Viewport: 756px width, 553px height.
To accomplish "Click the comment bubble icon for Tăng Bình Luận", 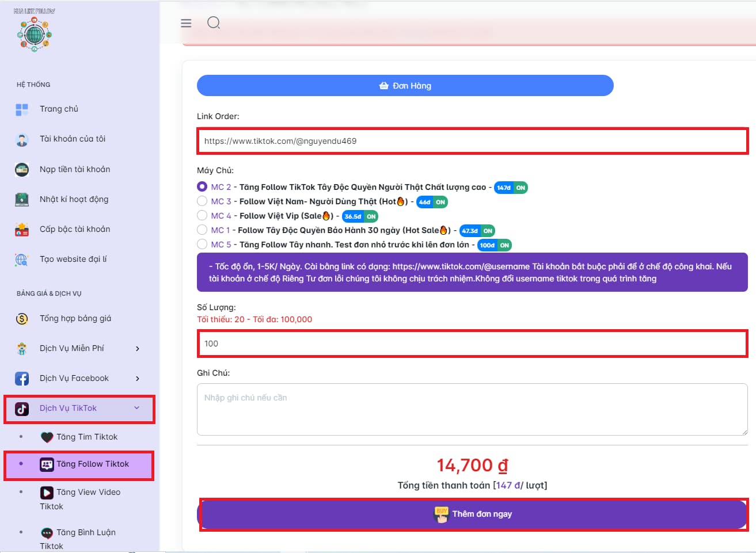I will point(47,533).
